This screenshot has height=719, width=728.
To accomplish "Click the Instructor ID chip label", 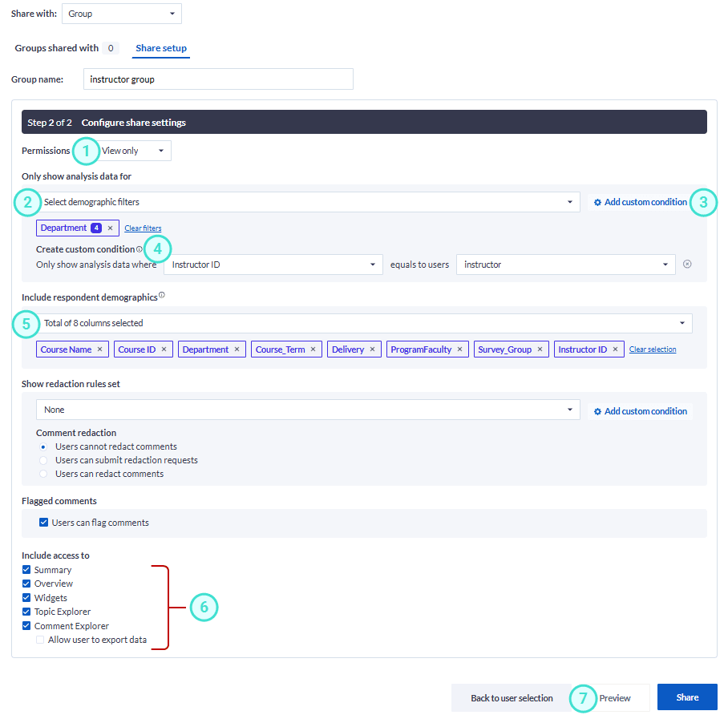I will click(582, 349).
